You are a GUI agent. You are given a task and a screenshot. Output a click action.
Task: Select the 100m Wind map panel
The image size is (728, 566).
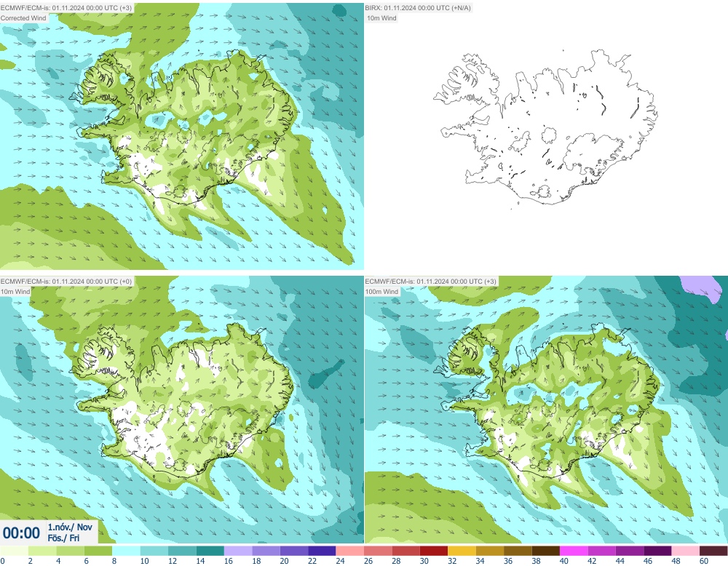[x=546, y=410]
